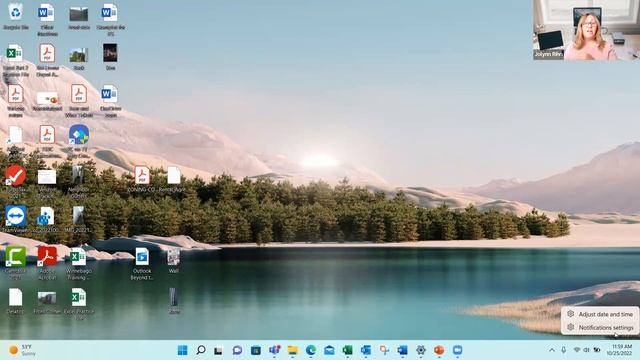
Task: Choose Notifications settings from context menu
Action: click(600, 327)
